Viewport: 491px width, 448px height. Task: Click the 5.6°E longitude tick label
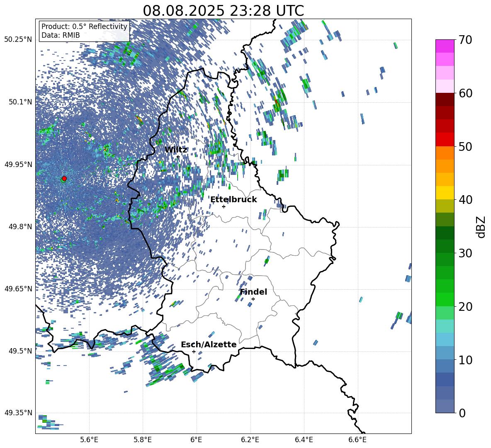[x=89, y=440]
